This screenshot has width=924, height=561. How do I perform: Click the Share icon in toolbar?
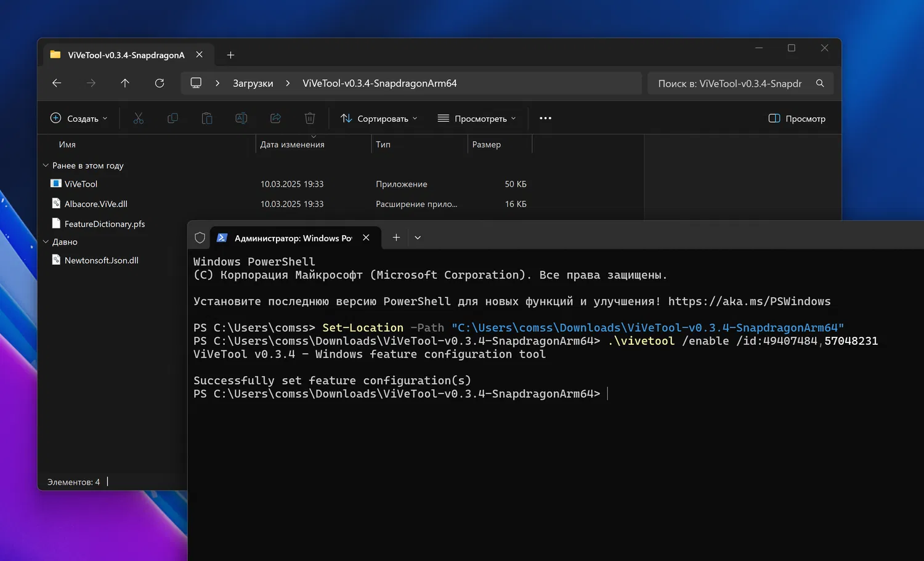point(275,118)
